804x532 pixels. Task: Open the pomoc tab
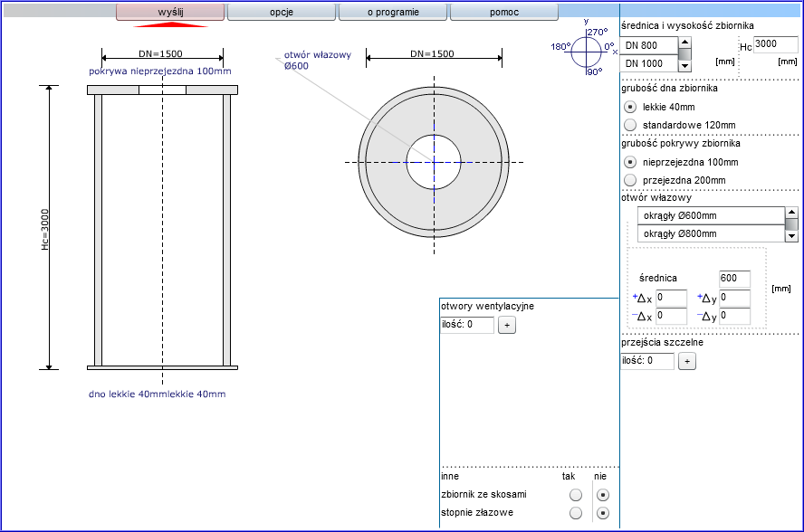tap(504, 12)
